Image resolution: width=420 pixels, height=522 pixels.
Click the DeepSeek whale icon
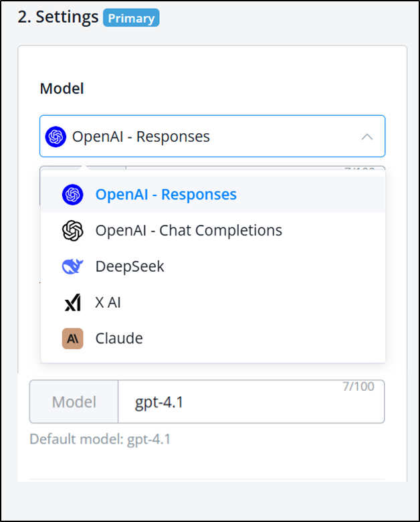72,266
